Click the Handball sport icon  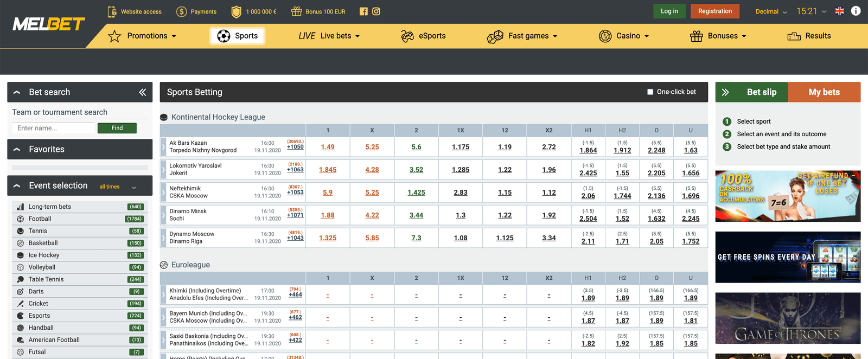20,328
